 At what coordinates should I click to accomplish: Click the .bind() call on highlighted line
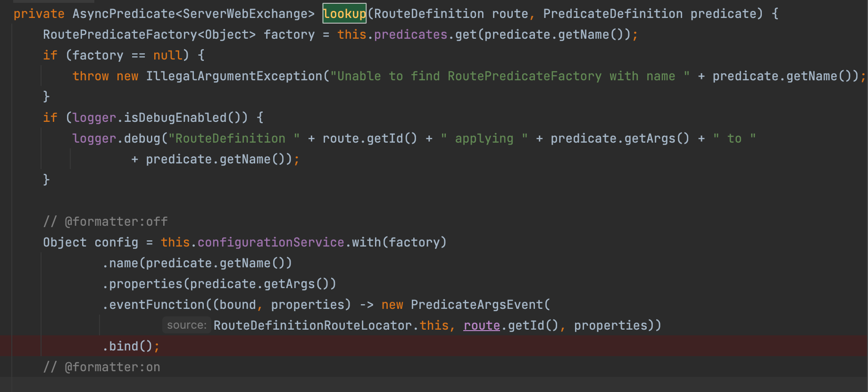[127, 346]
